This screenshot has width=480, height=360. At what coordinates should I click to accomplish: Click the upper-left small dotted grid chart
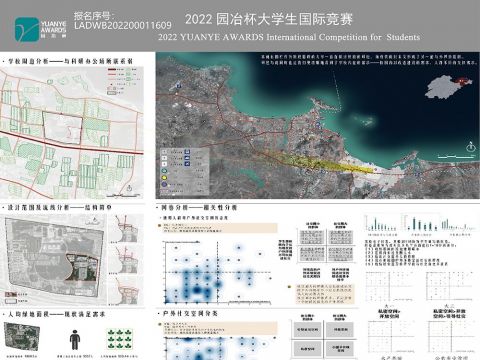click(390, 286)
